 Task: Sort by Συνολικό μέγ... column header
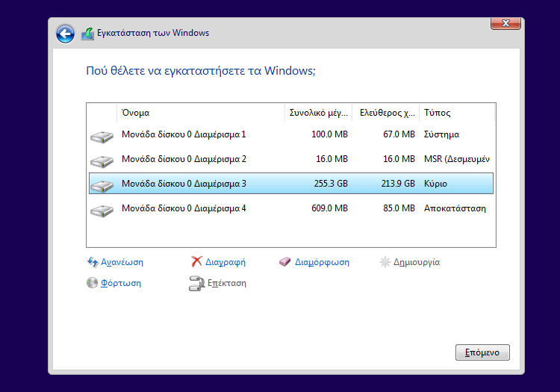coord(319,113)
